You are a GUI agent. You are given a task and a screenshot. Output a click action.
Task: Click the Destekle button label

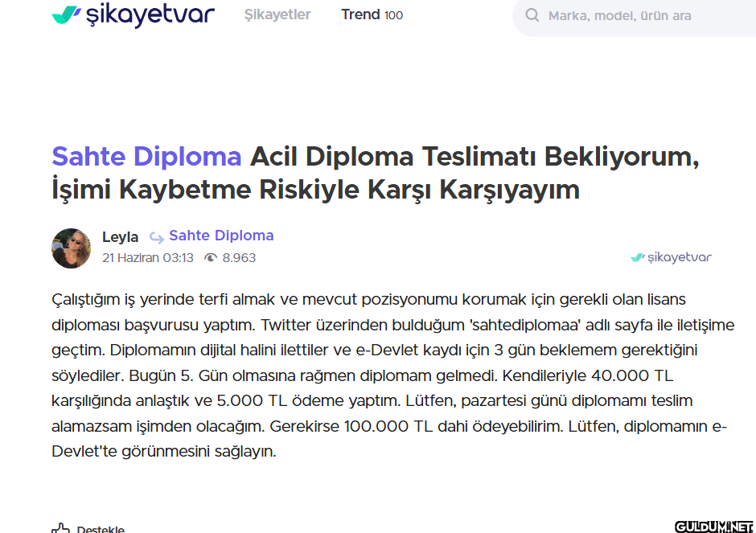point(101,529)
